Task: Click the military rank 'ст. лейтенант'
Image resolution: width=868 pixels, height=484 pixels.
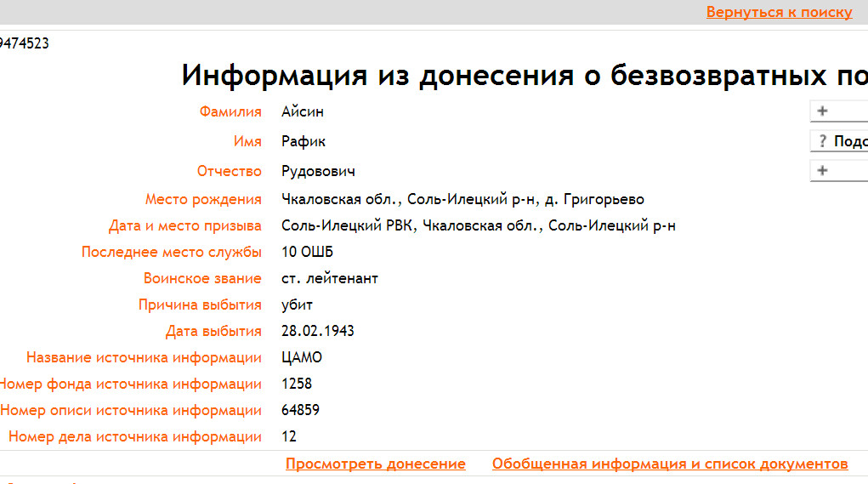Action: [x=330, y=278]
